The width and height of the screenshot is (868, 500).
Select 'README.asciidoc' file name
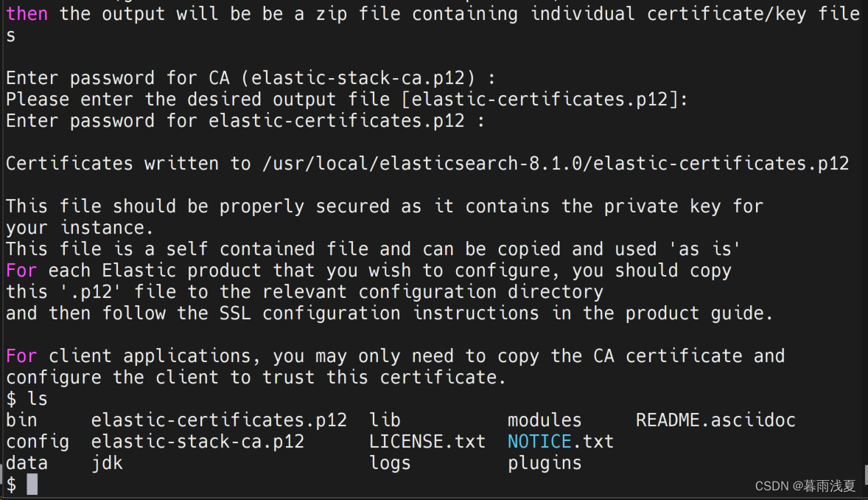coord(715,420)
